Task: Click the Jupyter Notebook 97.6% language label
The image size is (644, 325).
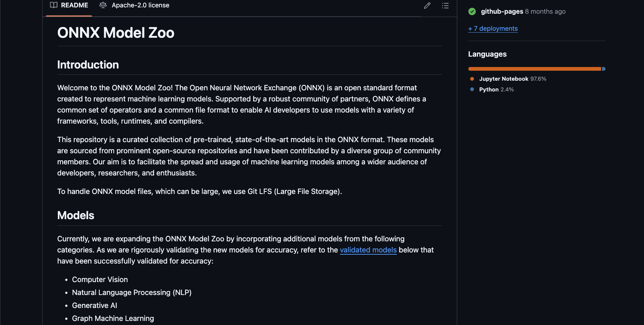Action: [x=512, y=79]
